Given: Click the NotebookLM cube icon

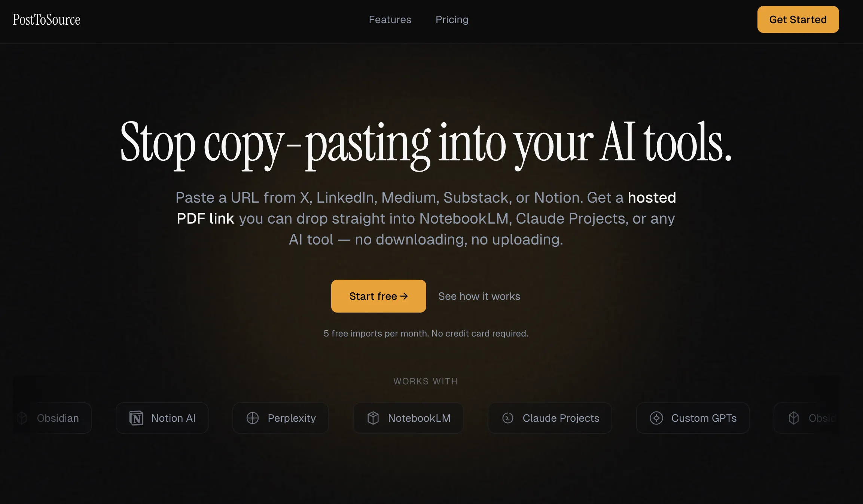Looking at the screenshot, I should 373,418.
